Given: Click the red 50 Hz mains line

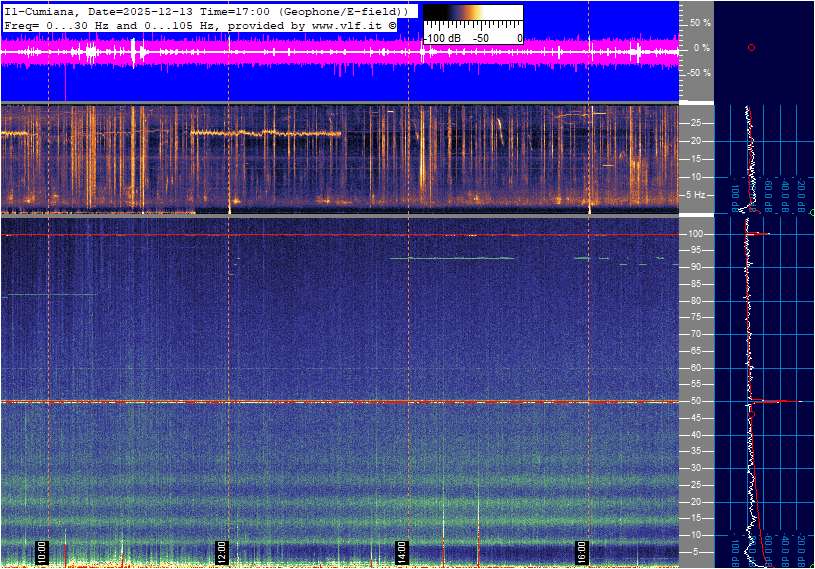Looking at the screenshot, I should [300, 402].
